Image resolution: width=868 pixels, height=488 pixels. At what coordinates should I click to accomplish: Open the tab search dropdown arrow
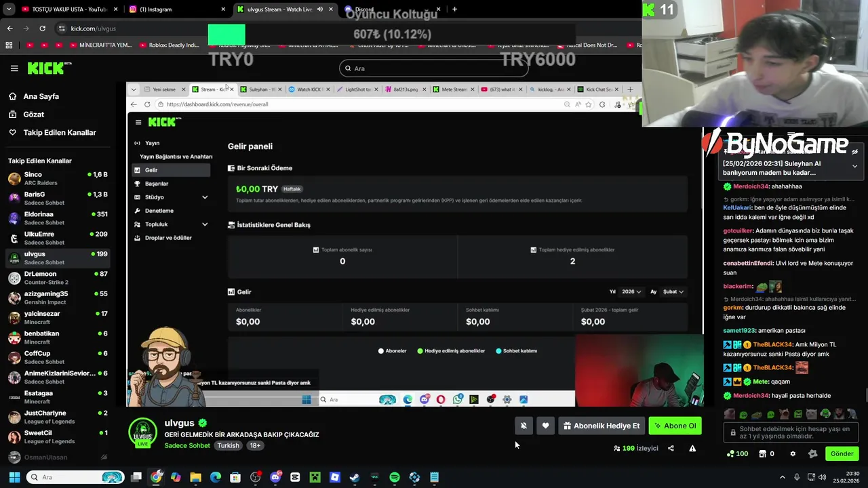[x=9, y=9]
